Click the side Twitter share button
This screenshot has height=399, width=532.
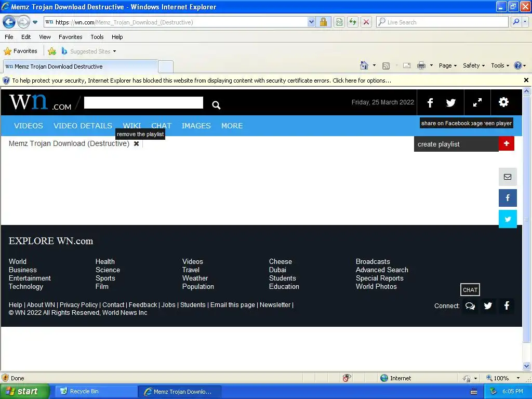tap(508, 219)
